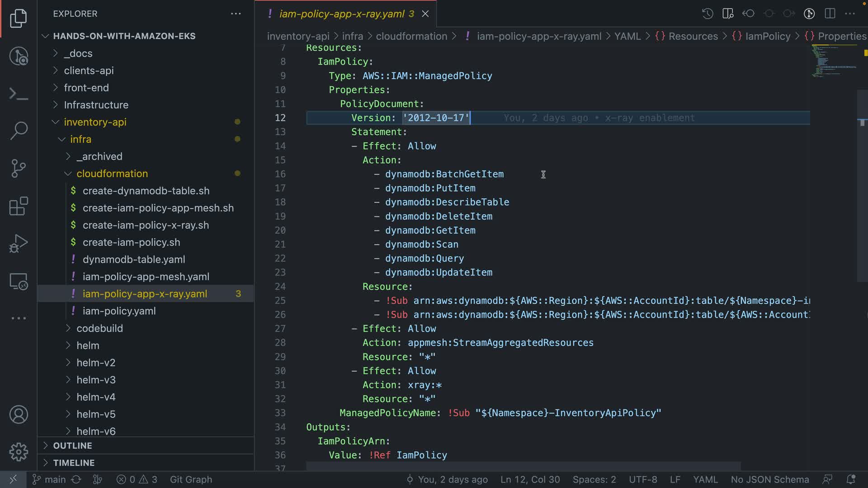
Task: Select the iam-policy-app-x-ray.yaml editor tab
Action: (x=342, y=14)
